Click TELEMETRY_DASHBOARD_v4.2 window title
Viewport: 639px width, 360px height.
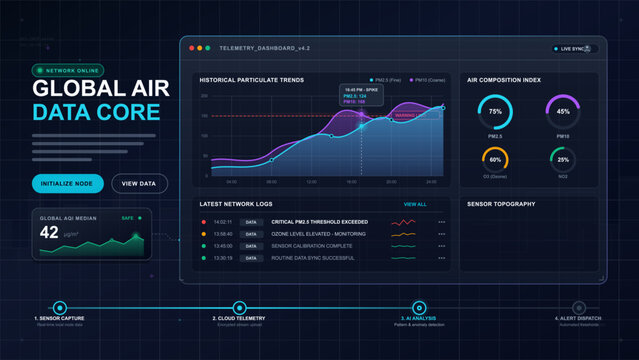264,48
